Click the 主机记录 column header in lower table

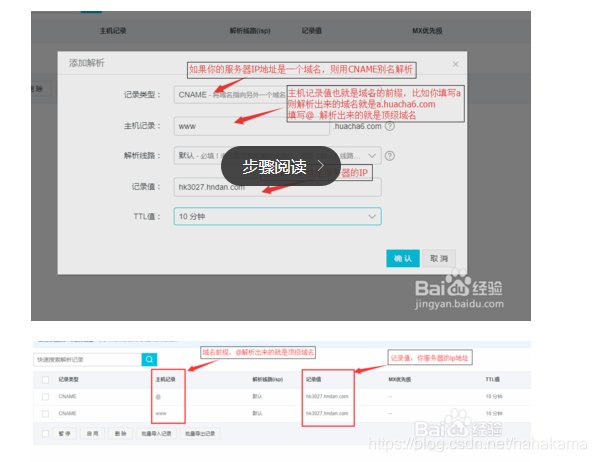click(166, 379)
